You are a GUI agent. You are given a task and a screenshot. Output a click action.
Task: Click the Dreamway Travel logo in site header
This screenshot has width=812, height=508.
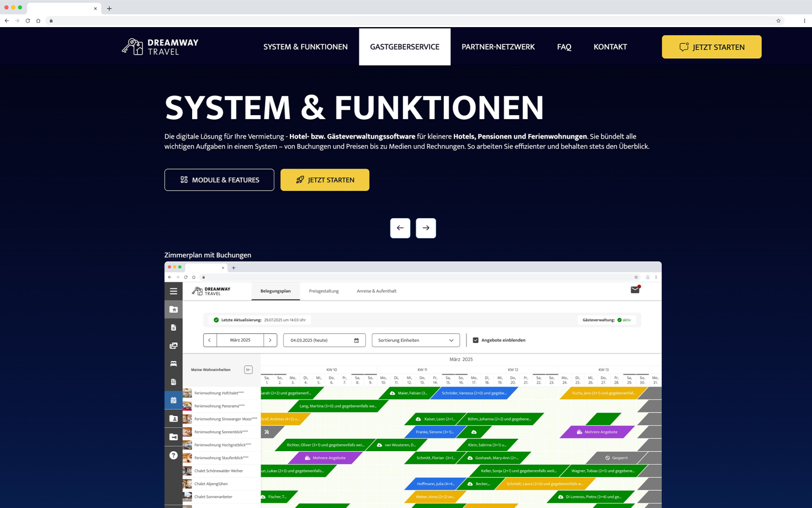click(160, 47)
